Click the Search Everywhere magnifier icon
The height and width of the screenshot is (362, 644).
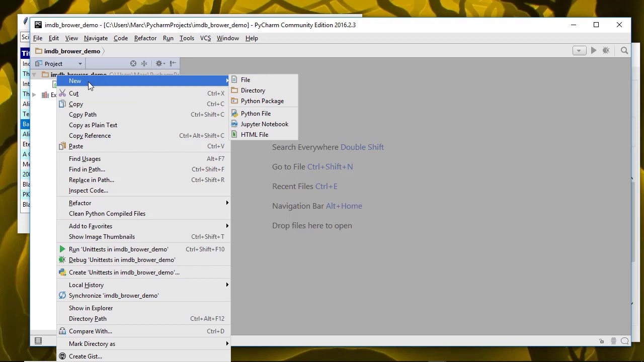point(624,51)
